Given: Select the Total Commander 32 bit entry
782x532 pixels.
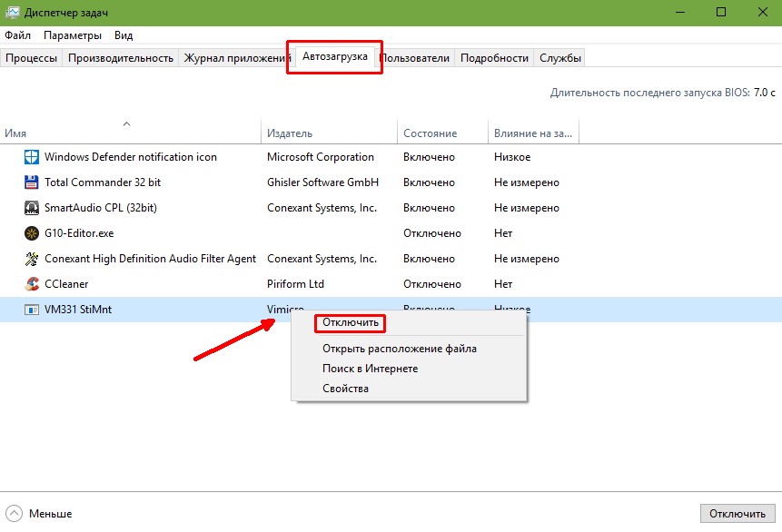Looking at the screenshot, I should (x=103, y=182).
